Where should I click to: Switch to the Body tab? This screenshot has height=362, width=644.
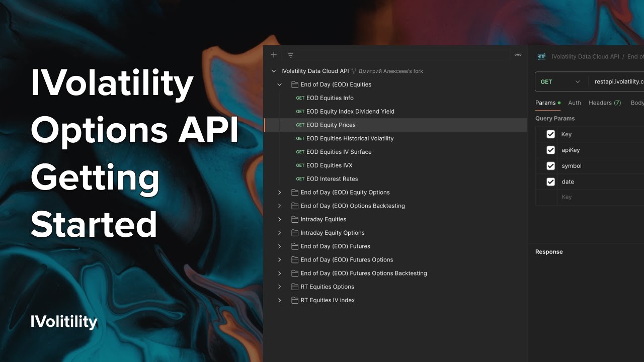(x=637, y=103)
